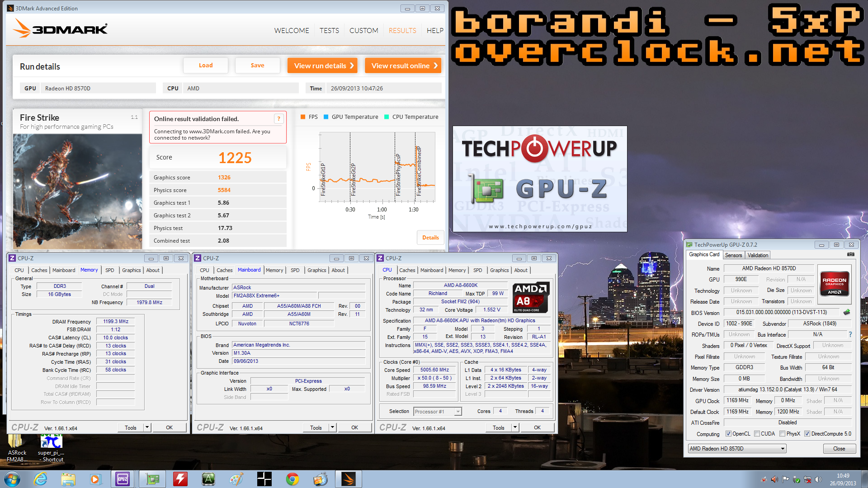
Task: Open ASRock FM2A8 desktop folder icon
Action: click(x=17, y=448)
